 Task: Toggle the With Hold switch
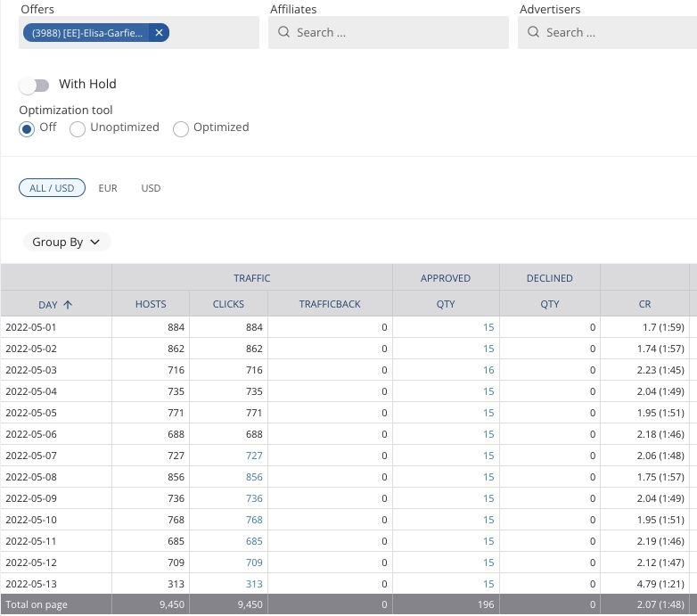click(35, 85)
